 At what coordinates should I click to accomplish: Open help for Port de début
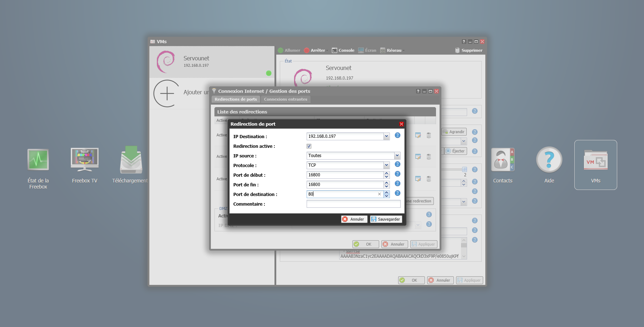click(x=397, y=174)
